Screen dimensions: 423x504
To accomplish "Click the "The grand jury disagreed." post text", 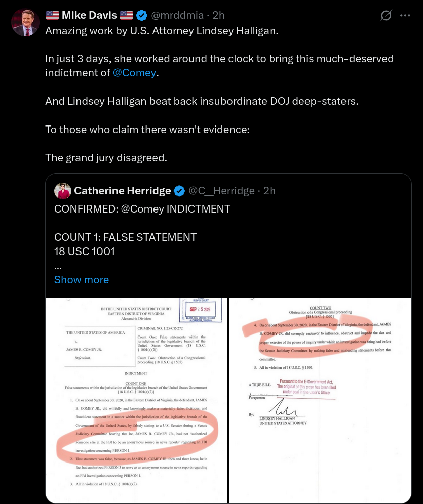I will pyautogui.click(x=106, y=157).
